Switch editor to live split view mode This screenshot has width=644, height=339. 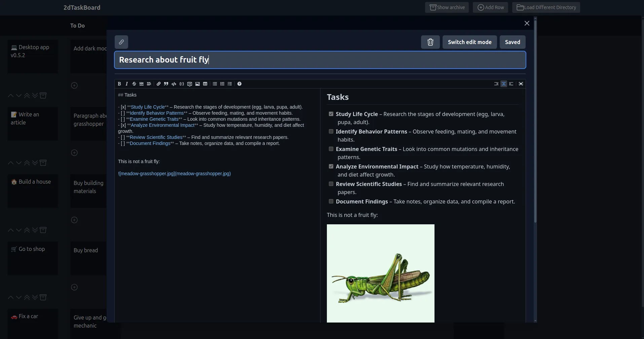[504, 84]
